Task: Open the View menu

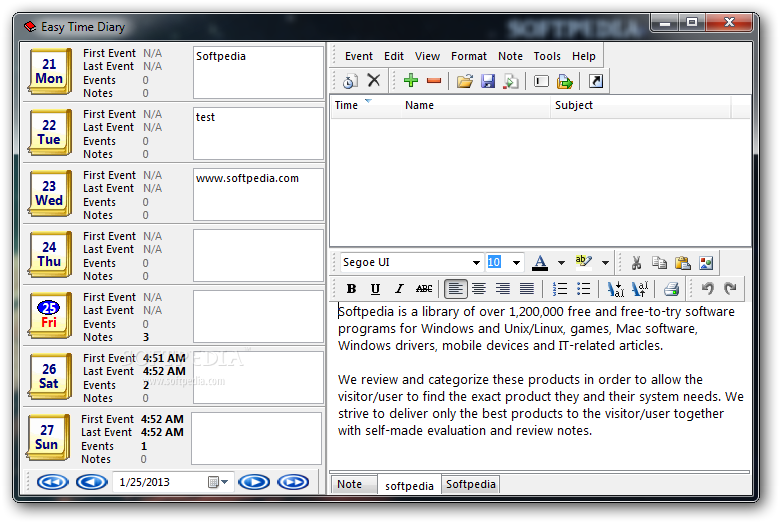Action: [x=427, y=56]
